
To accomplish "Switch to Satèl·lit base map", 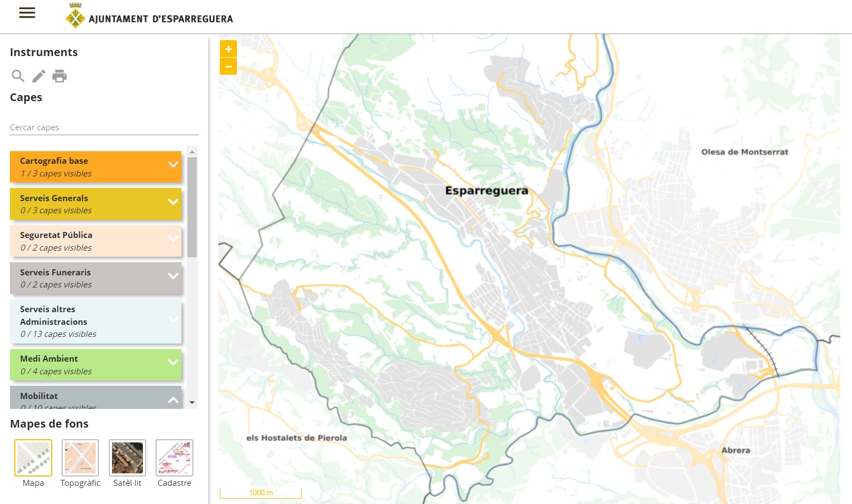I will pos(128,458).
